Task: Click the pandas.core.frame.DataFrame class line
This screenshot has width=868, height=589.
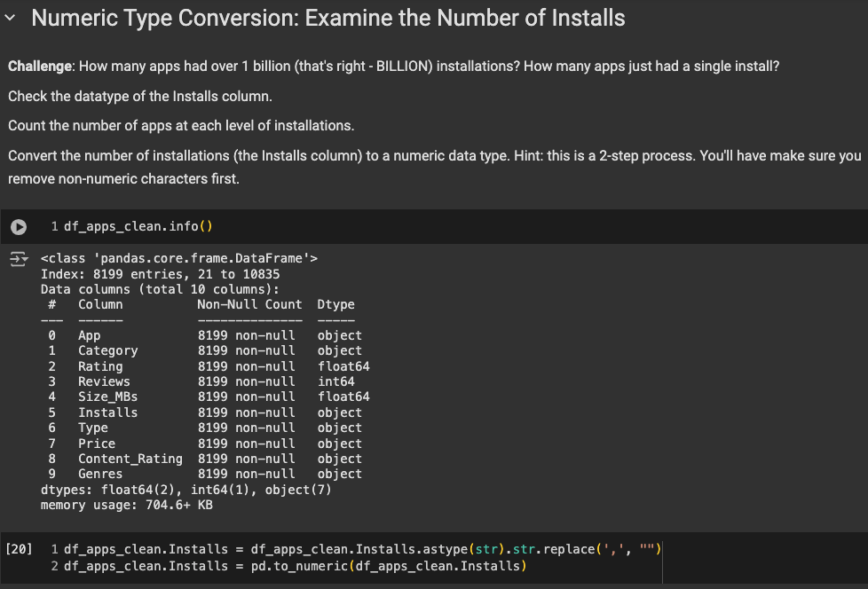Action: pyautogui.click(x=178, y=258)
